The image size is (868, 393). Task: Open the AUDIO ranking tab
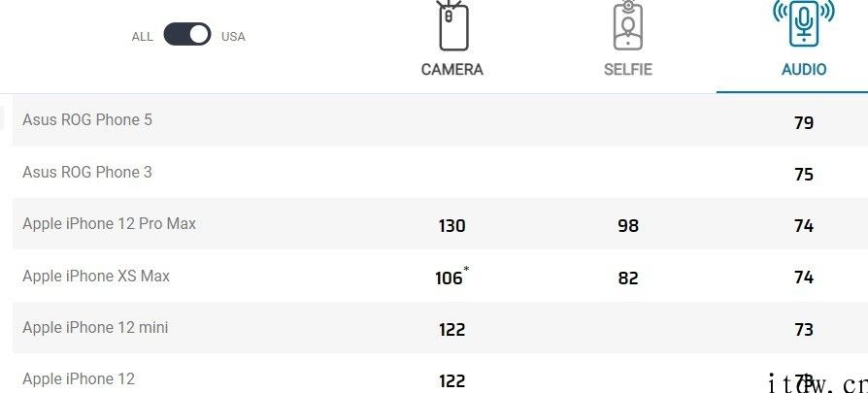804,70
